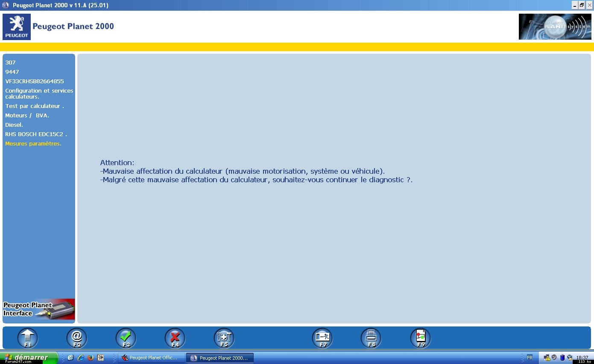594x364 pixels.
Task: Open the Windows 'démarrer' start menu
Action: (29, 358)
